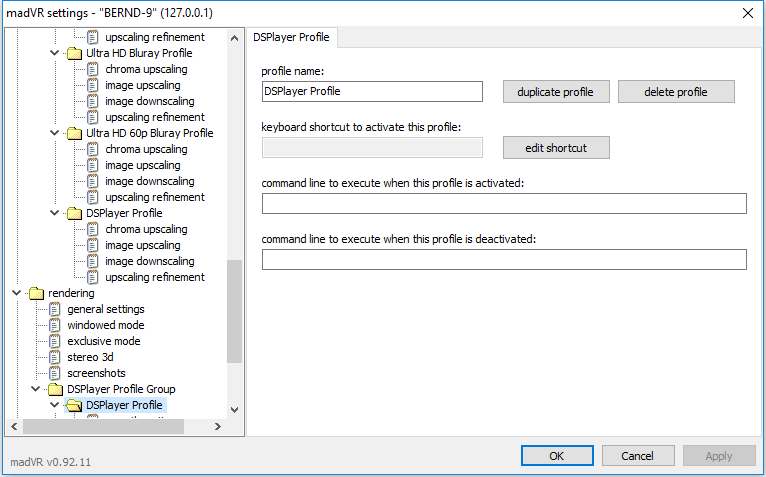
Task: Click the exclusive mode page icon
Action: (x=55, y=342)
